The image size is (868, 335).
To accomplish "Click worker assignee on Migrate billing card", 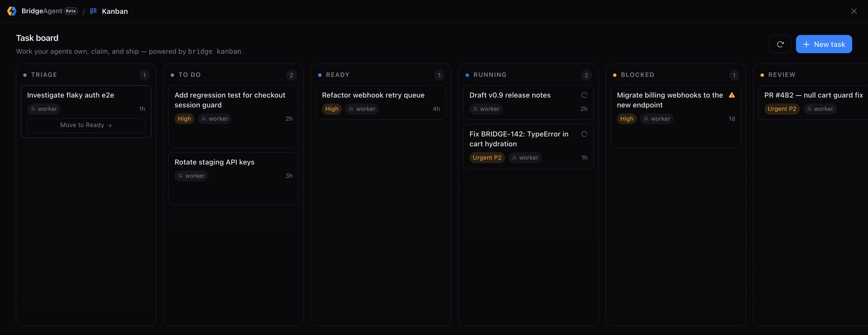I will (657, 119).
